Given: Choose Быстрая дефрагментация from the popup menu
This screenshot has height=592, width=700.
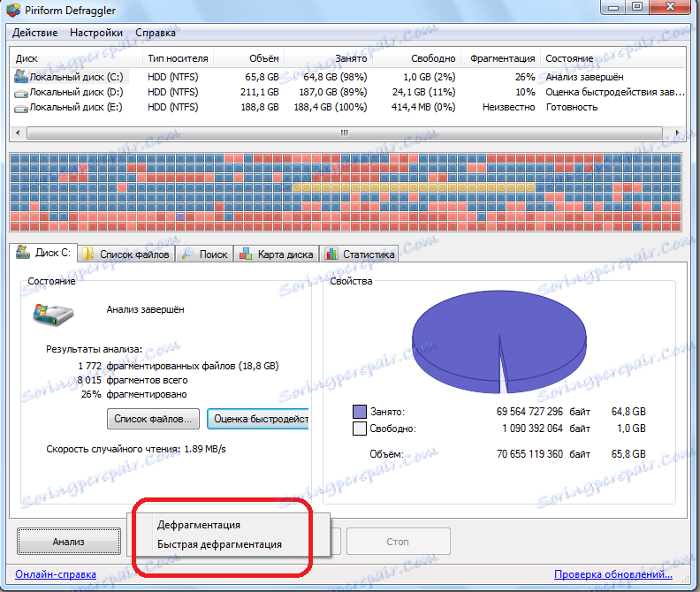Looking at the screenshot, I should (220, 544).
